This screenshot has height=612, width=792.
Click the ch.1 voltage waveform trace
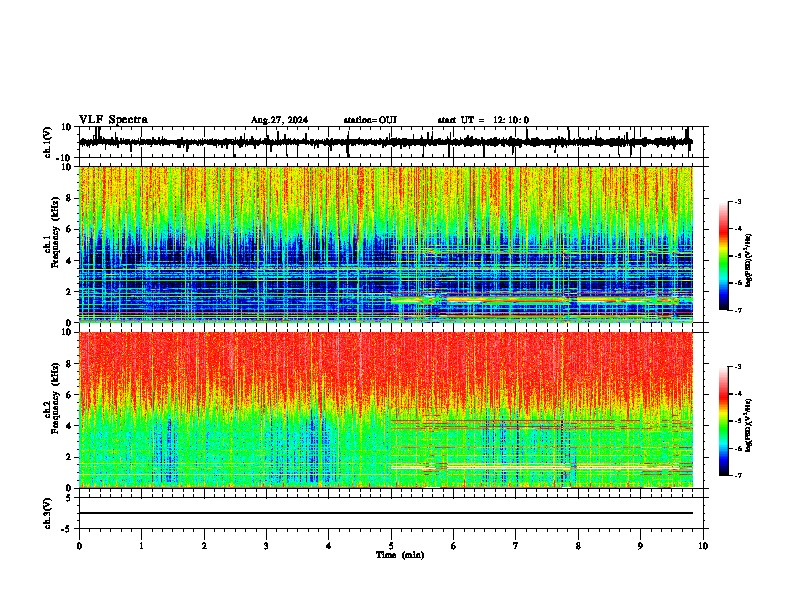point(385,142)
